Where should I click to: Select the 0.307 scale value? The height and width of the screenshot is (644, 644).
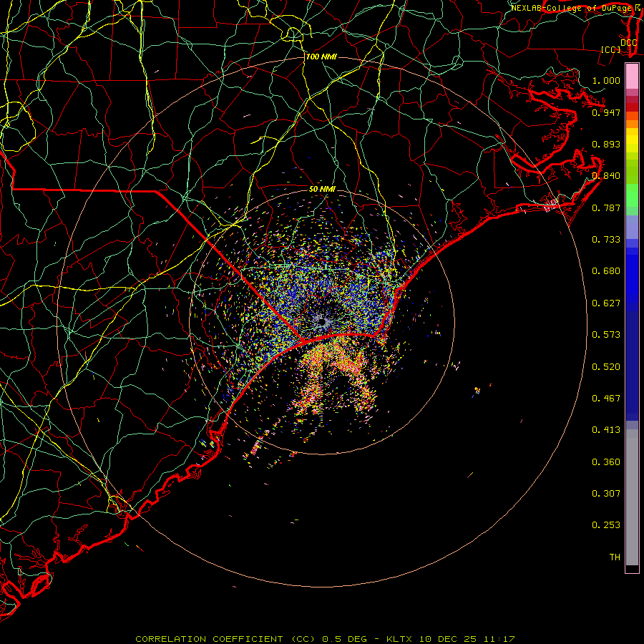coord(606,494)
